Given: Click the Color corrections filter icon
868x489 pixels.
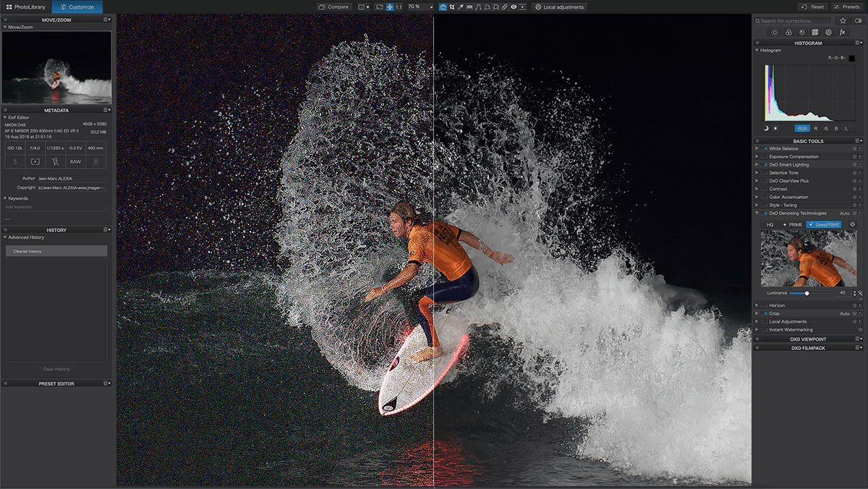Looking at the screenshot, I should pyautogui.click(x=788, y=33).
